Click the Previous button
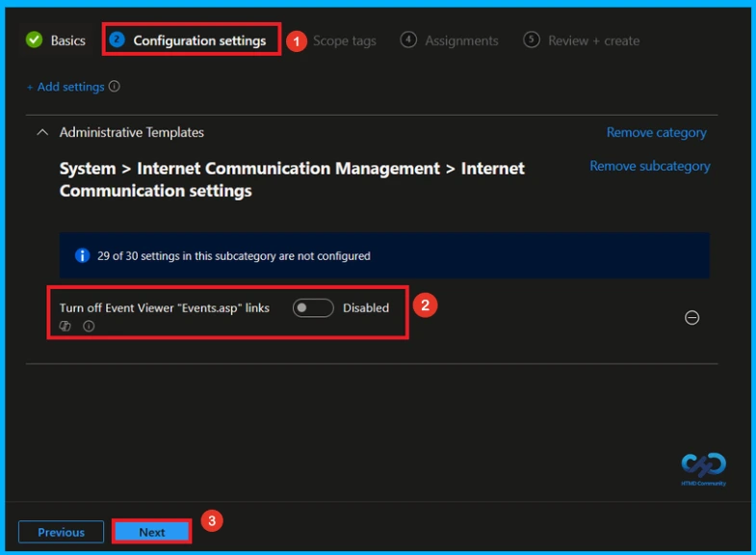Screen dimensions: 756x555 [x=62, y=532]
